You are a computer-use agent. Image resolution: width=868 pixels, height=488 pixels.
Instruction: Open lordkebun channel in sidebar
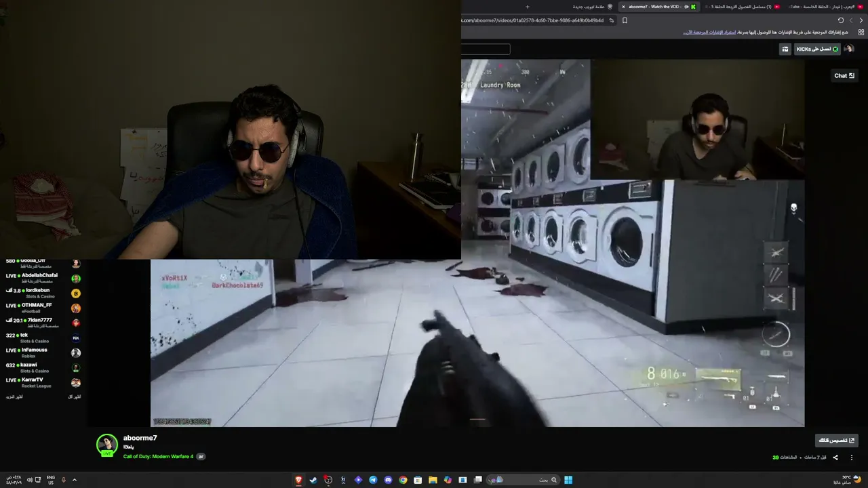(43, 293)
